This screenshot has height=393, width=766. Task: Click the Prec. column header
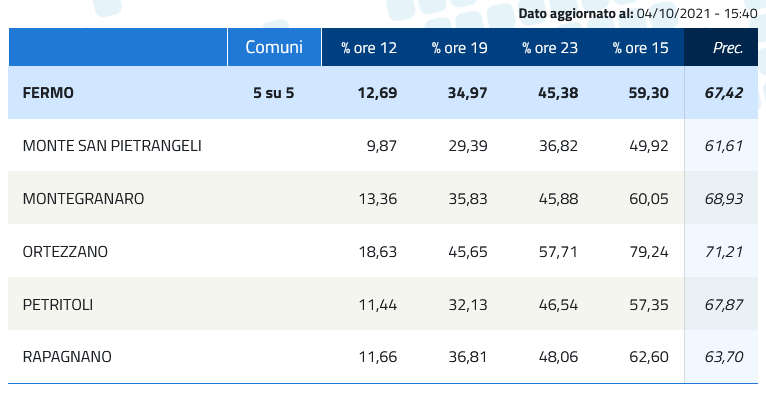728,48
